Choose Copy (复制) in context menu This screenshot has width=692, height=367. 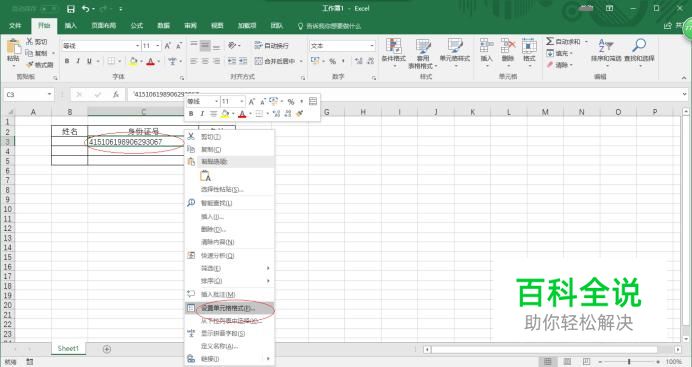click(230, 150)
